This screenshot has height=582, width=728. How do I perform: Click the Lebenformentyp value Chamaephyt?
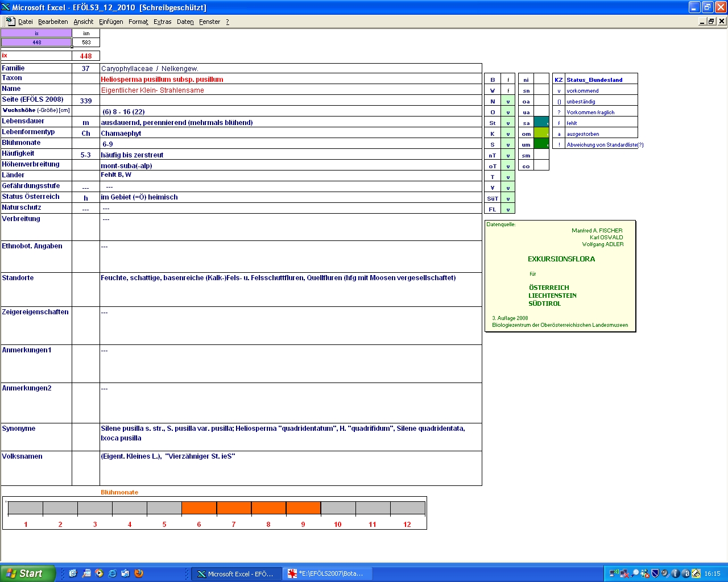click(x=121, y=134)
